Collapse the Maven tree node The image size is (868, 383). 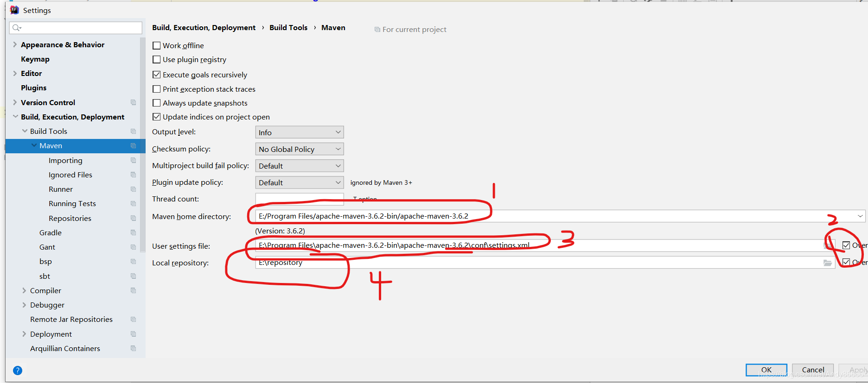point(34,145)
